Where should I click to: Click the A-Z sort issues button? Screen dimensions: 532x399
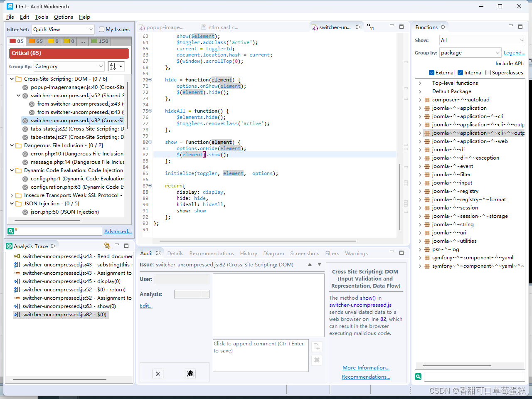click(116, 66)
